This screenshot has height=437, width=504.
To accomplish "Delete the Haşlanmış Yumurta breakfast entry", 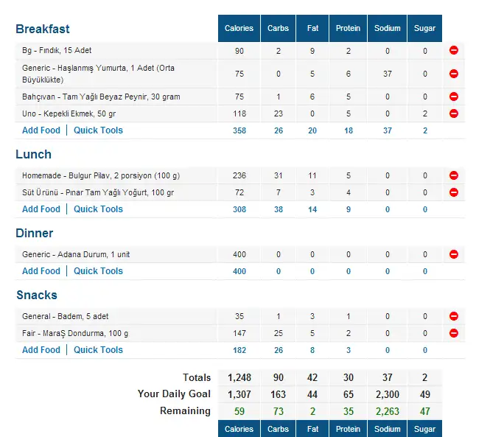I will pyautogui.click(x=454, y=74).
